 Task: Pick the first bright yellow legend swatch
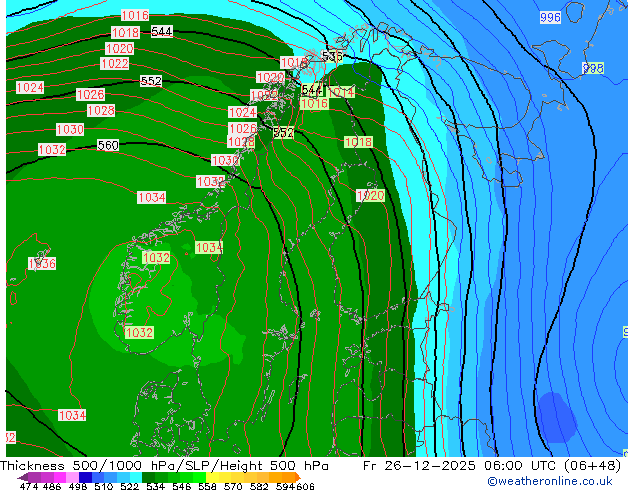pyautogui.click(x=213, y=477)
